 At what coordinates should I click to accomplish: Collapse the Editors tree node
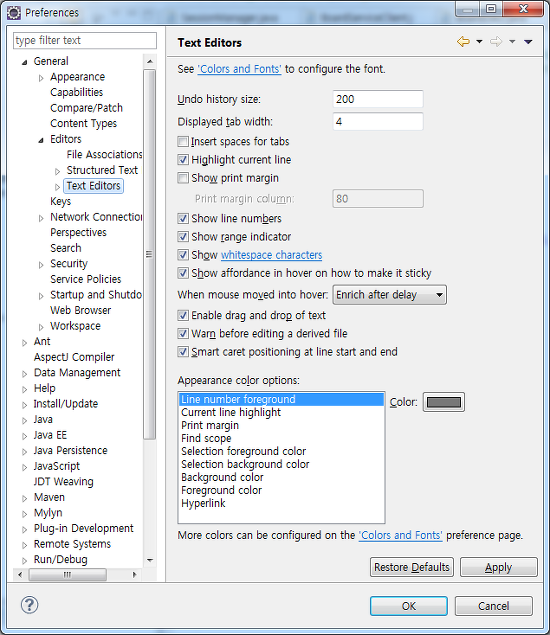[x=41, y=140]
